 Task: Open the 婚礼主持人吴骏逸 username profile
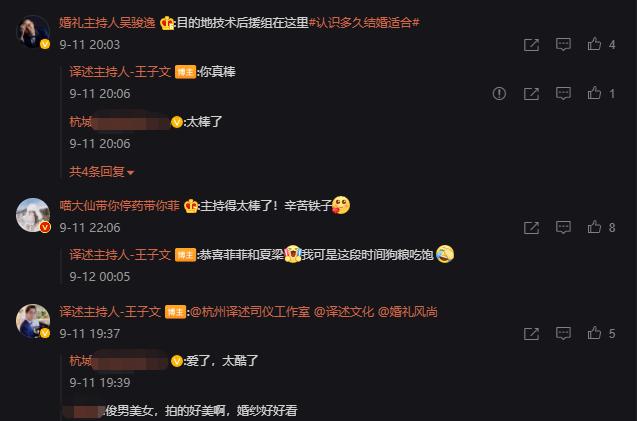(x=107, y=22)
